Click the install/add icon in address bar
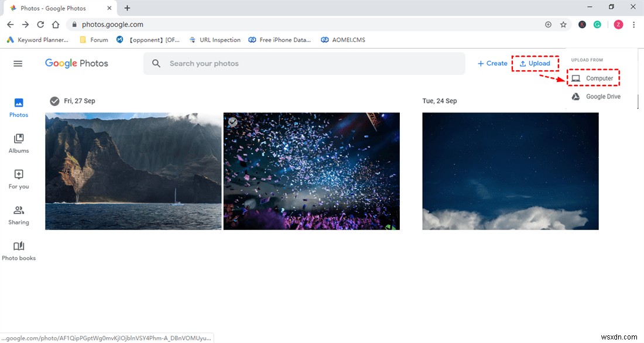Viewport: 644px width, 343px height. (548, 25)
